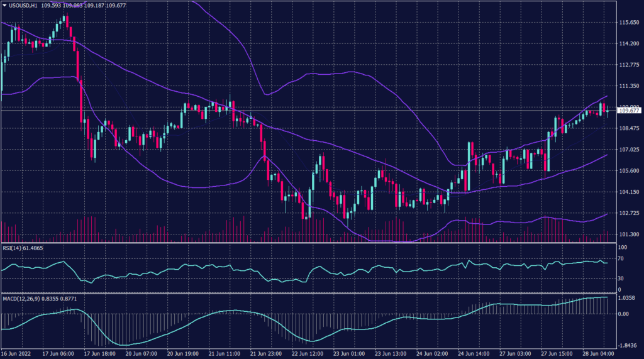Click the 105.600 price axis label
The height and width of the screenshot is (359, 644).
click(630, 171)
